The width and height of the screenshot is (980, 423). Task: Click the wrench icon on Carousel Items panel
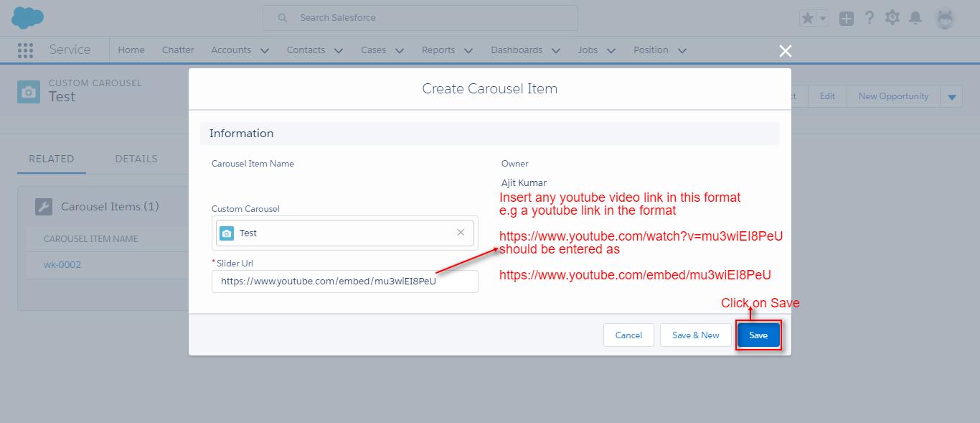pos(44,206)
